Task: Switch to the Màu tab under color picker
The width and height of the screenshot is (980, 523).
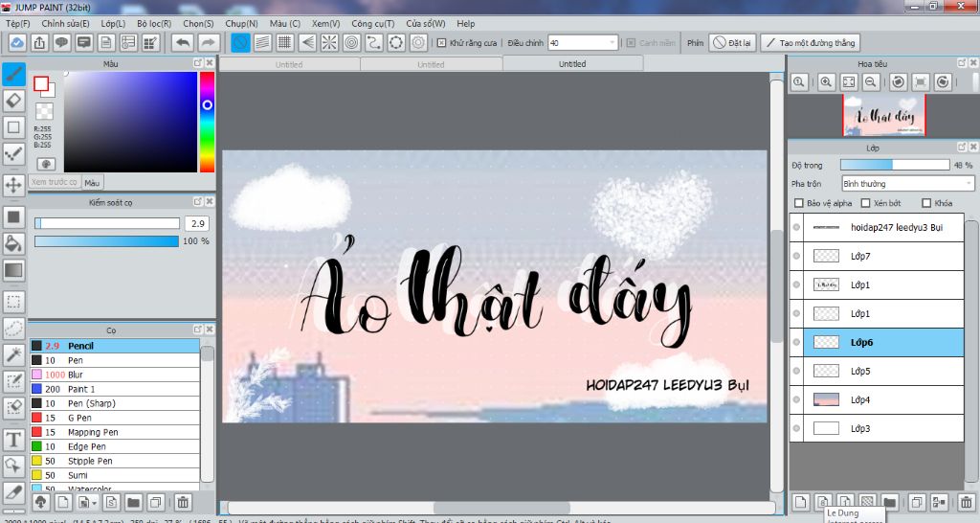Action: pyautogui.click(x=92, y=183)
